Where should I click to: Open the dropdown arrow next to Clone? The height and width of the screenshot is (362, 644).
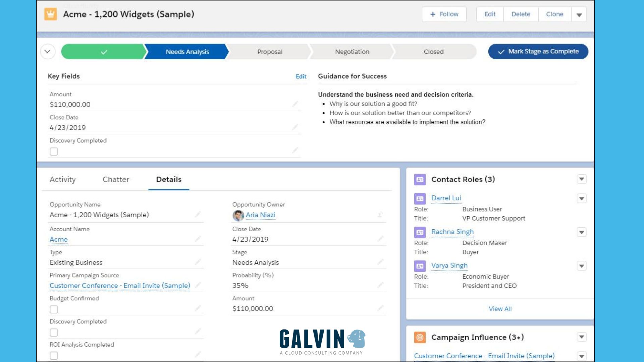point(579,14)
